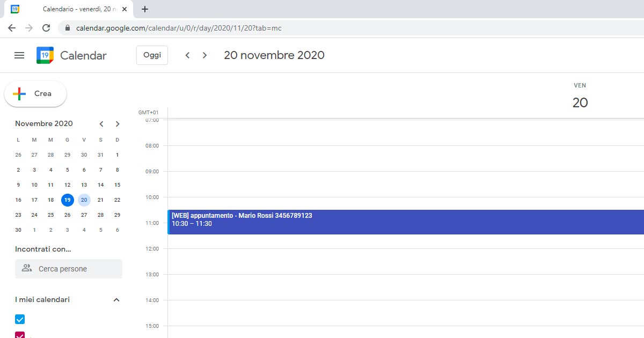Go to previous day with left arrow

(x=187, y=55)
